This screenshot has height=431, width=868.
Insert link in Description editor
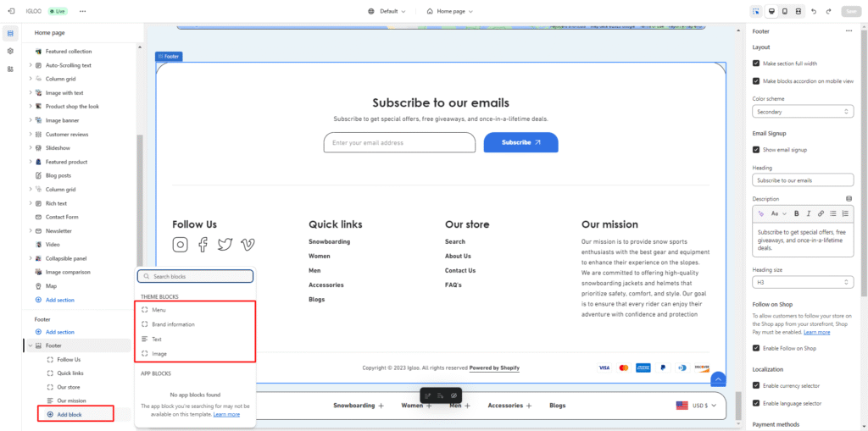[x=821, y=213]
